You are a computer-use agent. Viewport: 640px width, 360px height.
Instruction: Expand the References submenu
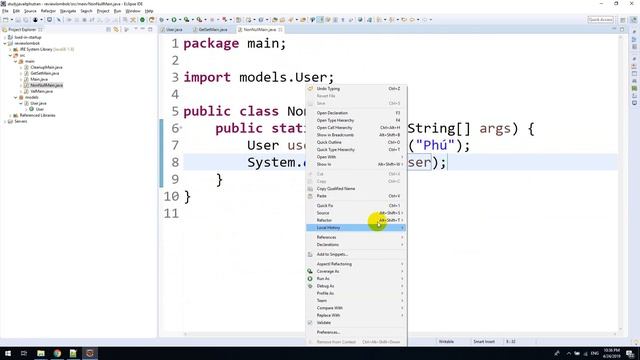pyautogui.click(x=356, y=238)
